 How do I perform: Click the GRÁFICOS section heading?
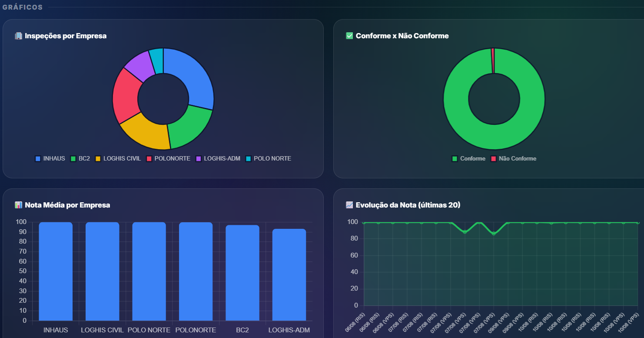23,7
